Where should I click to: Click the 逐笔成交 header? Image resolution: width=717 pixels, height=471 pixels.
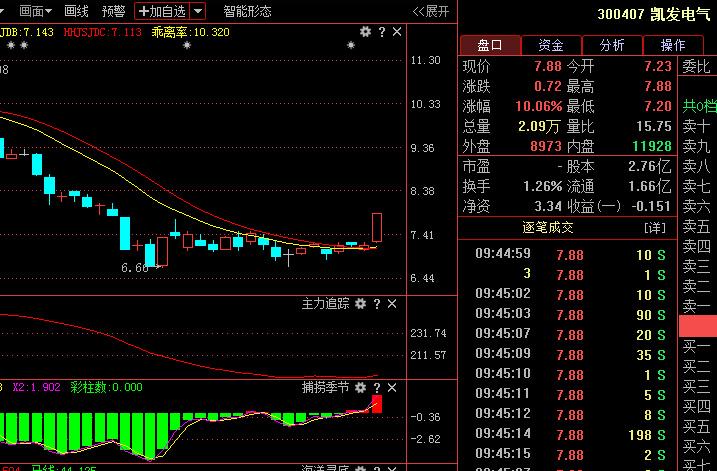tap(547, 227)
